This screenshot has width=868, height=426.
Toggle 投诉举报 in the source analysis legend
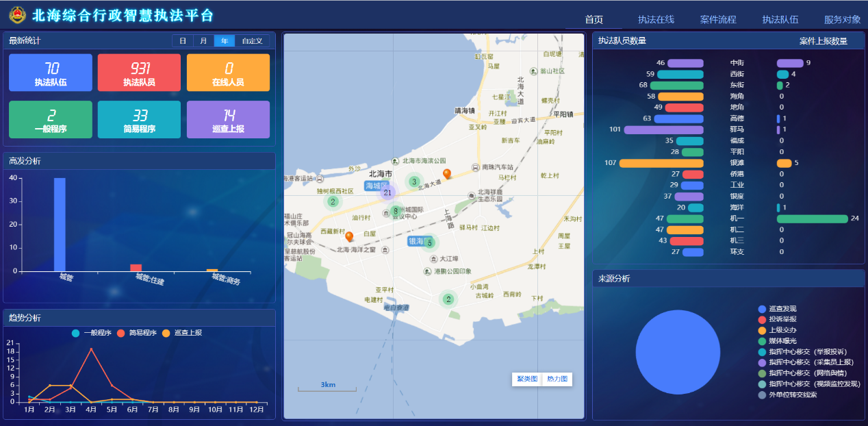(x=782, y=319)
